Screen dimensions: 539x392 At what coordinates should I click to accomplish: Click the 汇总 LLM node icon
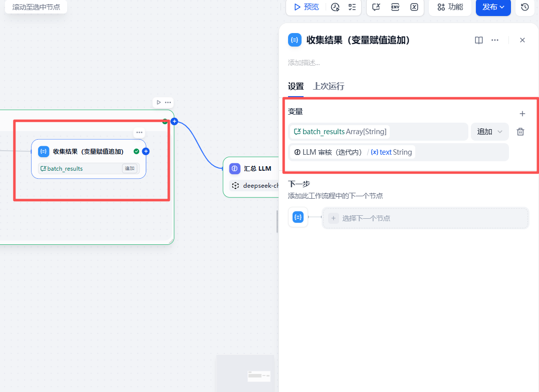(x=235, y=168)
